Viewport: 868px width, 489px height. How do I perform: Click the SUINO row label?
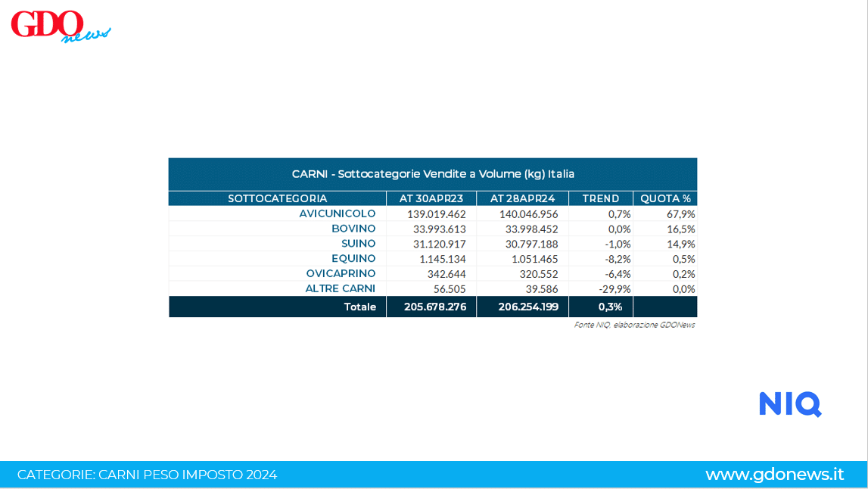coord(358,244)
